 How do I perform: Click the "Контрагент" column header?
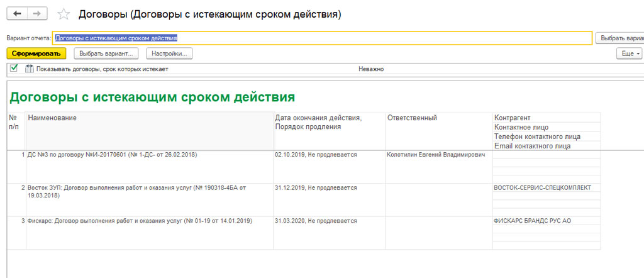[513, 118]
